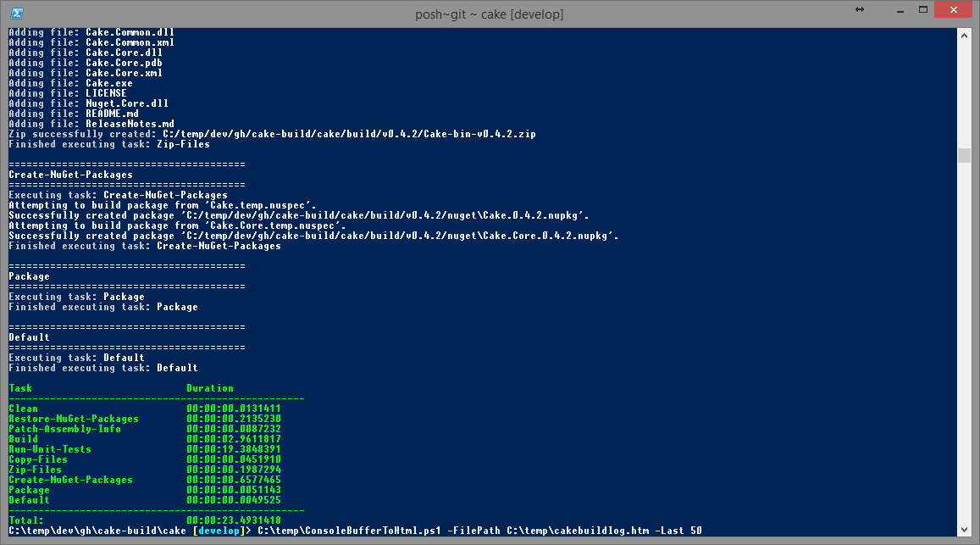
Task: Click the 'Adding file: LICENSE' output line
Action: click(68, 93)
